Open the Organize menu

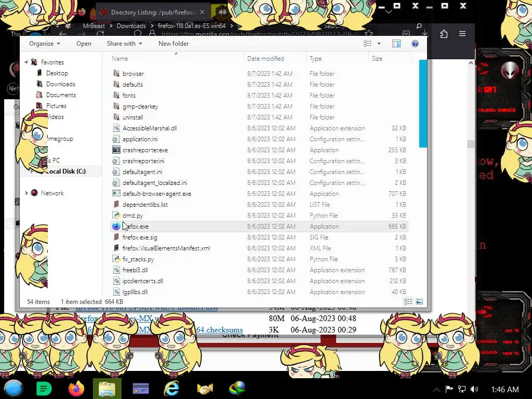tap(45, 44)
